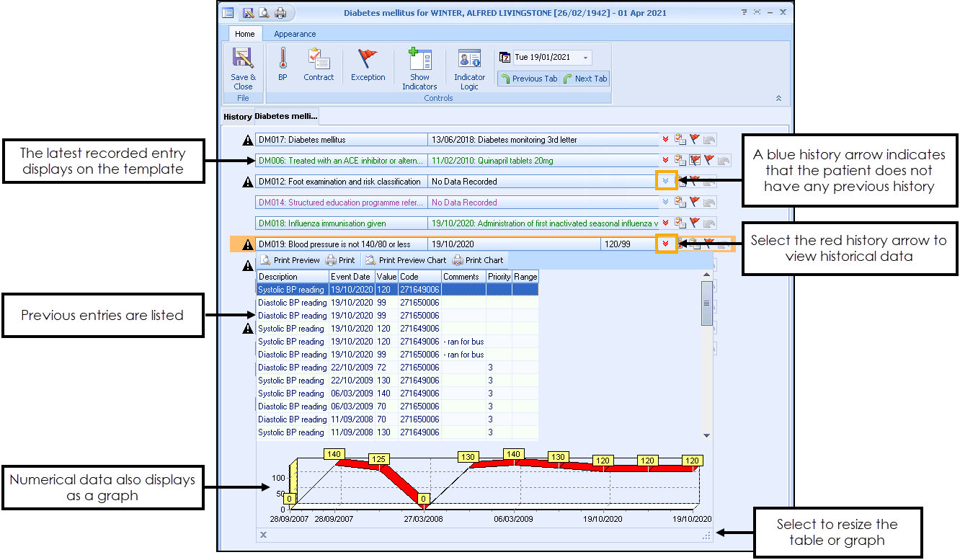960x560 pixels.
Task: Click the Code column header
Action: coord(420,277)
